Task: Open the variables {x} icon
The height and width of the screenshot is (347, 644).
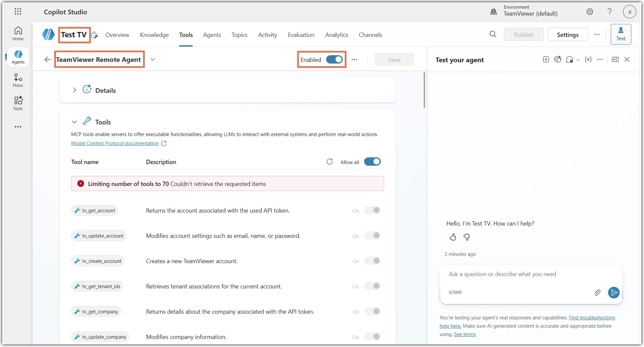Action: (588, 60)
